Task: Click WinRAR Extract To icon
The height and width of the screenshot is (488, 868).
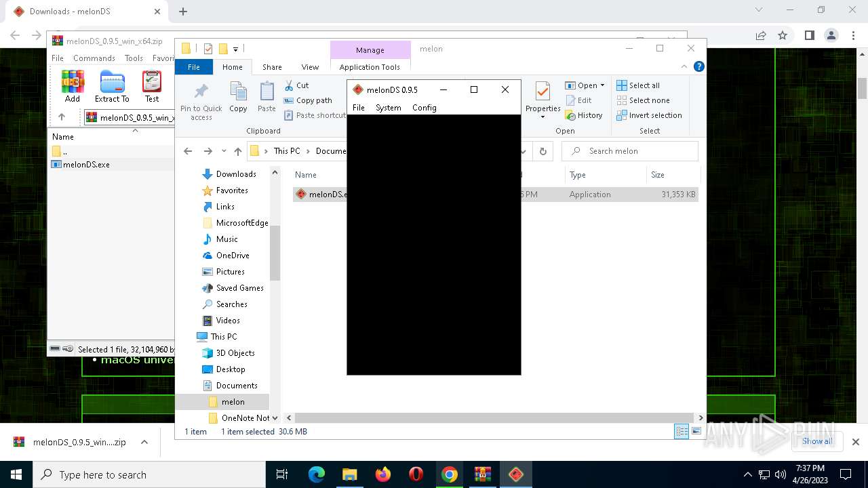Action: (112, 86)
